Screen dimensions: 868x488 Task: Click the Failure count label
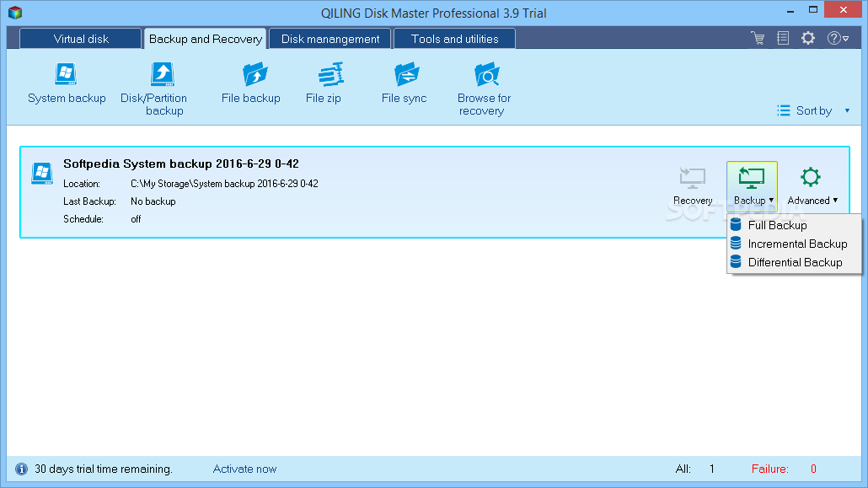[769, 469]
